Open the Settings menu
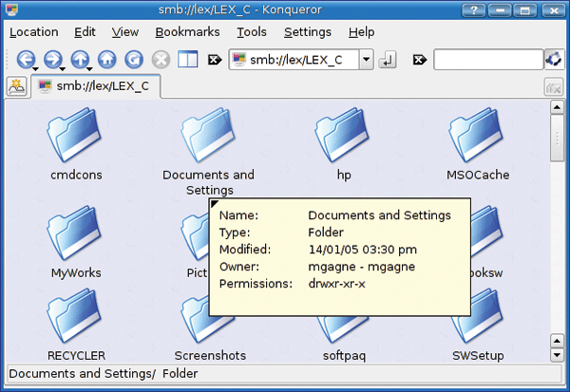The image size is (570, 392). pyautogui.click(x=307, y=31)
